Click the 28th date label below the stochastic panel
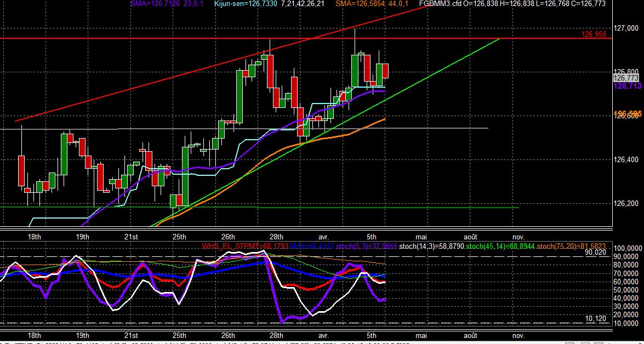The width and height of the screenshot is (644, 344). click(276, 335)
